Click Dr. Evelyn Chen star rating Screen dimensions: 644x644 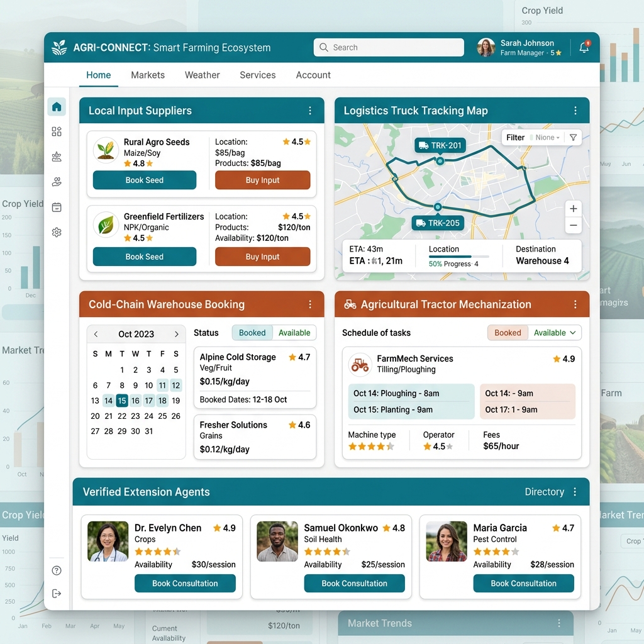click(158, 552)
